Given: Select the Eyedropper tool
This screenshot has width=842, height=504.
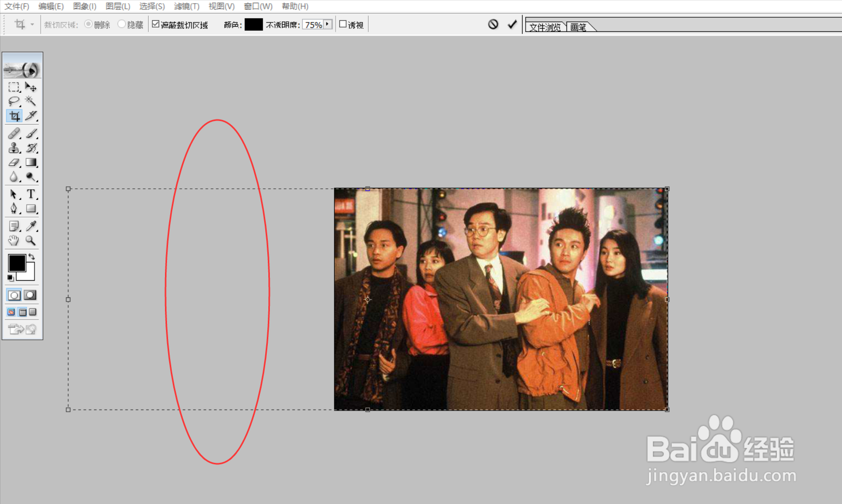Looking at the screenshot, I should (x=31, y=226).
